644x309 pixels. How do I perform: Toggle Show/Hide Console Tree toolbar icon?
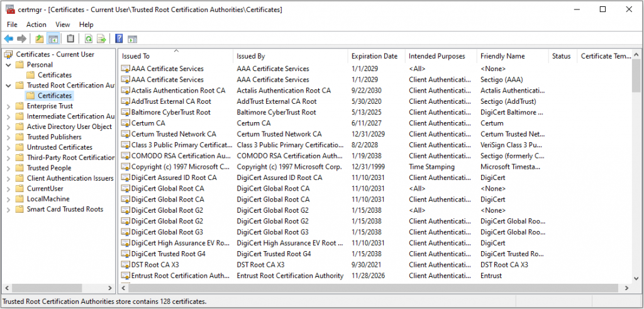click(53, 38)
